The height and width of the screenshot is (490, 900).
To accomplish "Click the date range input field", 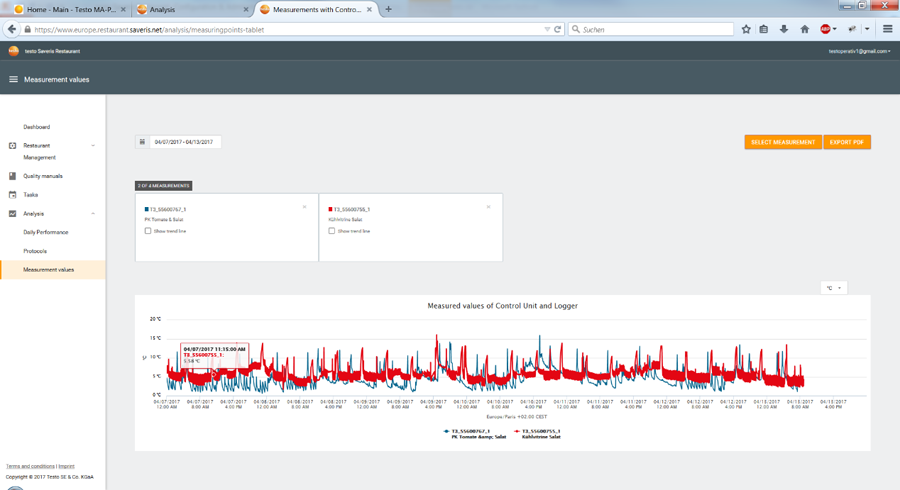I will coord(185,142).
